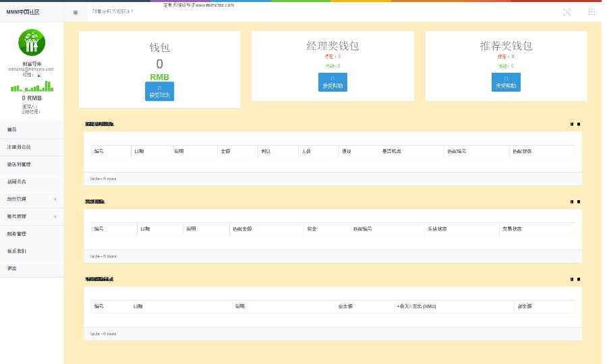
Task: Open the MMM中国社区 brand link
Action: coord(23,12)
